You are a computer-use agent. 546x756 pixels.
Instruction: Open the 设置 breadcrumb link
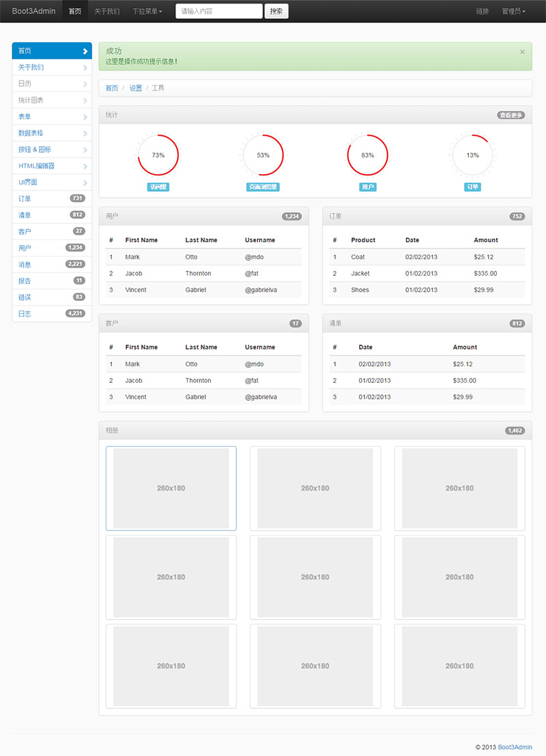pyautogui.click(x=134, y=87)
